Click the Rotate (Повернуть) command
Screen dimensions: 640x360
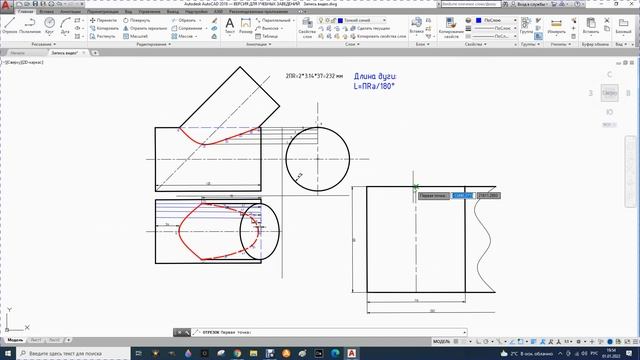137,20
